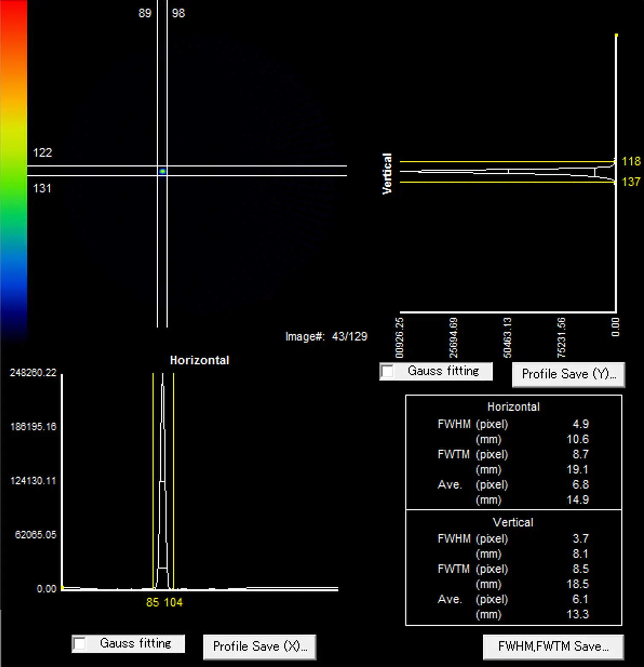
Task: Enable Gauss fitting for the Vertical profile
Action: click(388, 371)
